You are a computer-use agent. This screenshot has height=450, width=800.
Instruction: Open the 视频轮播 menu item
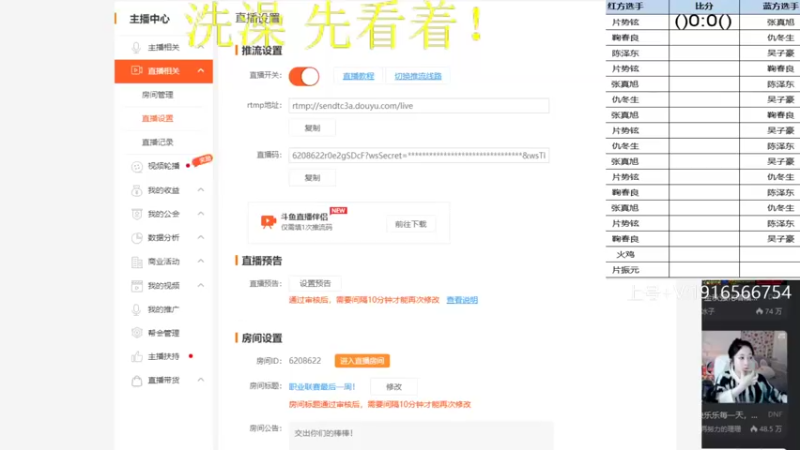tap(164, 166)
